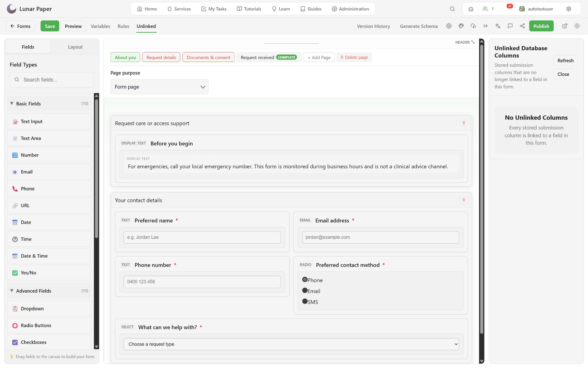This screenshot has width=588, height=368.
Task: Open the translation languages icon
Action: (498, 26)
